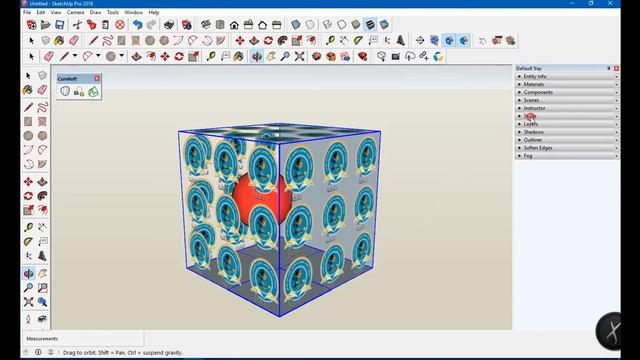The width and height of the screenshot is (640, 360).
Task: Switch to Iso view icon
Action: (206, 25)
